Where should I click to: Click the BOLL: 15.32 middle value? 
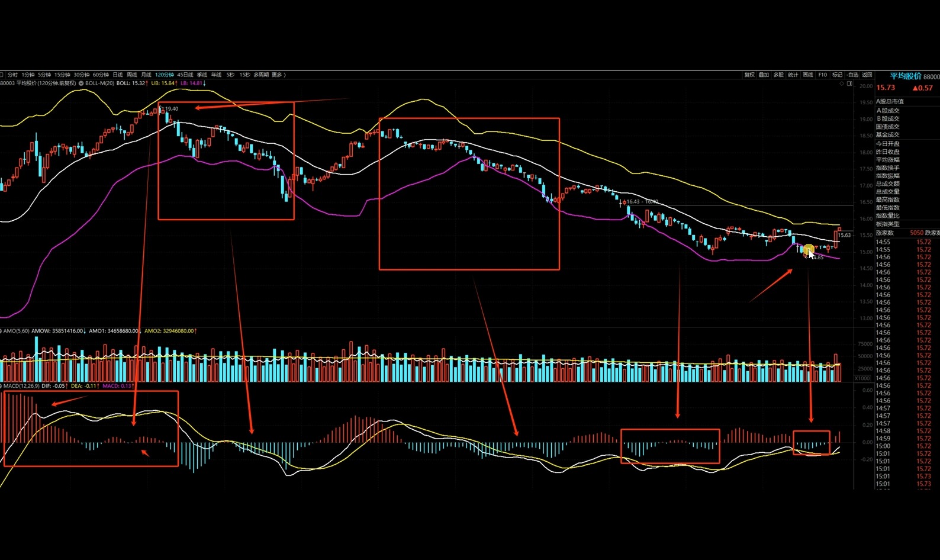[x=132, y=83]
